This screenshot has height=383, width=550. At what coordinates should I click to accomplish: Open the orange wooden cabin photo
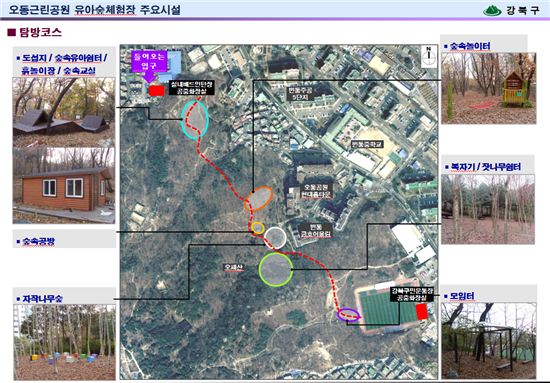64,186
